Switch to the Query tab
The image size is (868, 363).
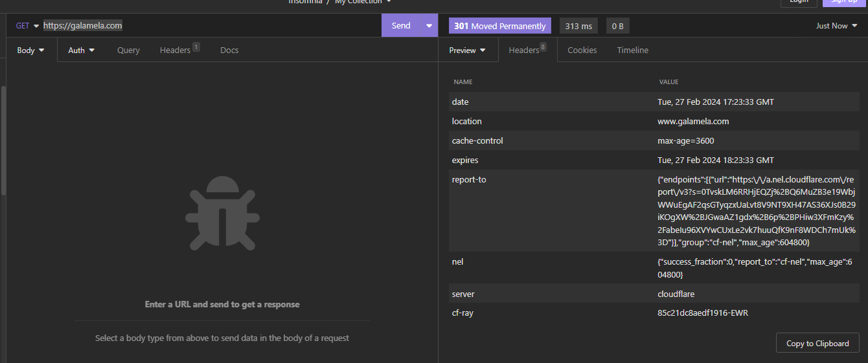128,50
